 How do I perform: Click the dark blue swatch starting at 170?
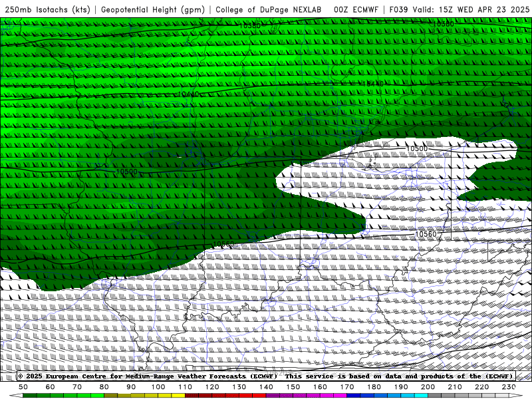click(354, 396)
